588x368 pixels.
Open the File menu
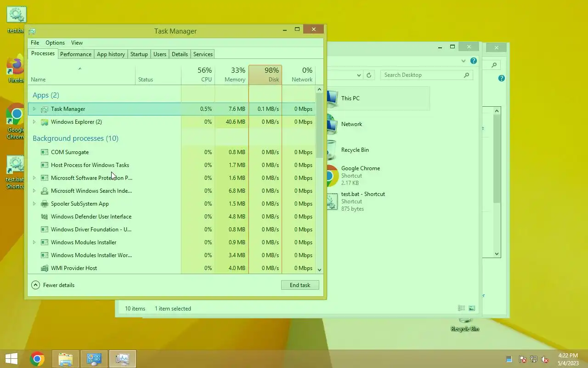pyautogui.click(x=35, y=43)
